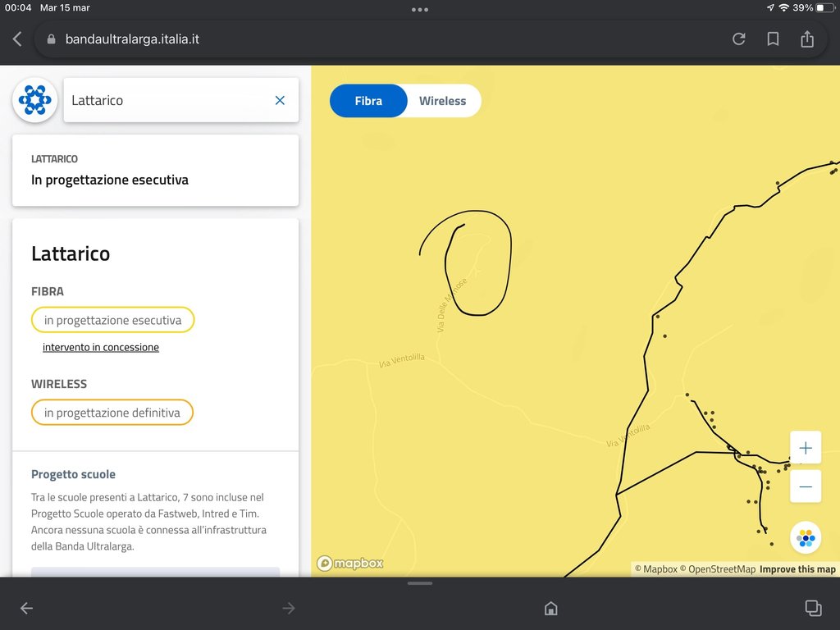Tap the status bar clock showing 00:04
This screenshot has height=630, width=840.
tap(18, 7)
